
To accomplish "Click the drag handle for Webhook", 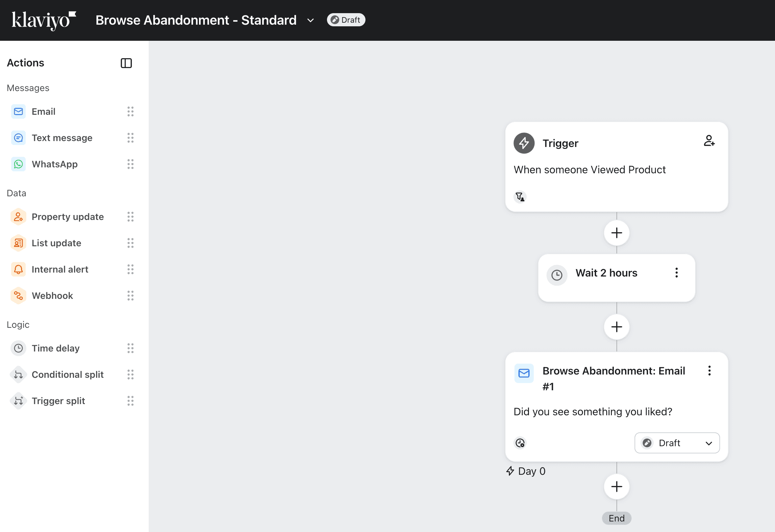I will tap(130, 296).
